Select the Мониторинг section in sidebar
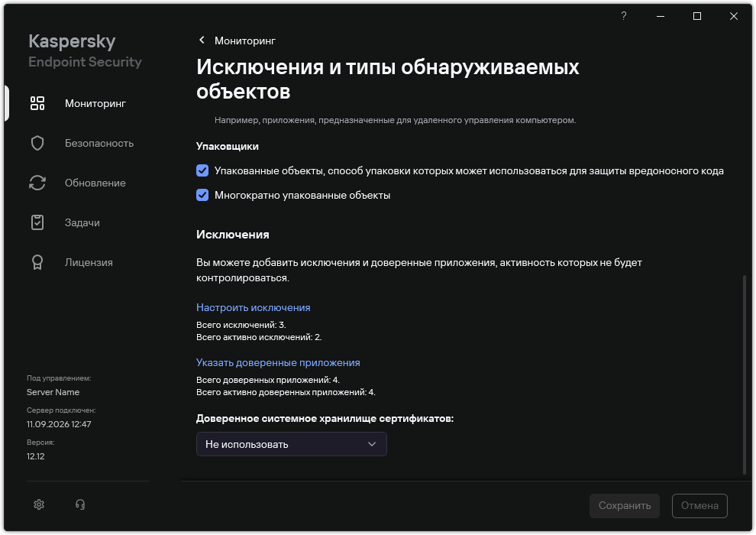Screen dimensions: 756x535 95,103
